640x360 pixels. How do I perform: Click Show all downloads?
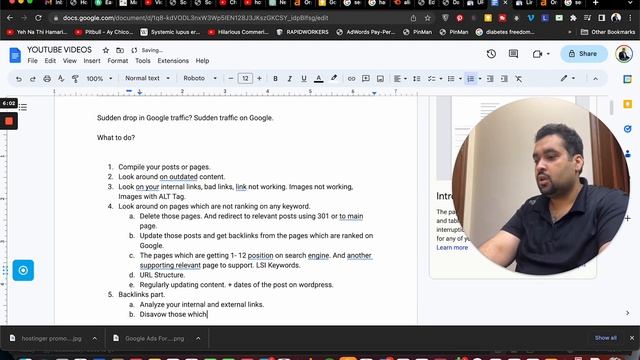[x=606, y=338]
